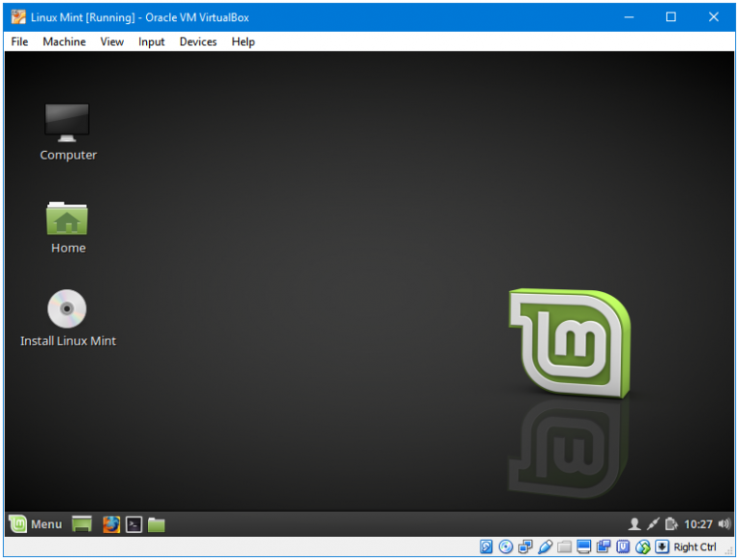738x560 pixels.
Task: Open the Machine menu
Action: [64, 42]
